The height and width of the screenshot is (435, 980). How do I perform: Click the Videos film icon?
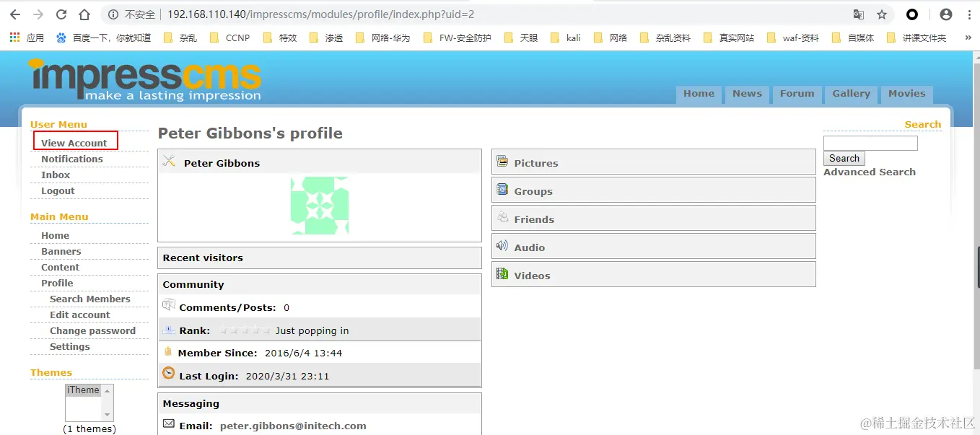pyautogui.click(x=502, y=274)
